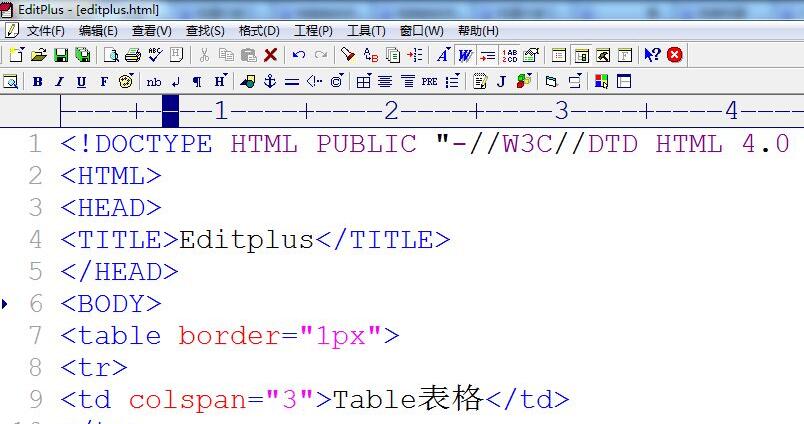Toggle the full screen F button
The image size is (804, 424).
(625, 55)
